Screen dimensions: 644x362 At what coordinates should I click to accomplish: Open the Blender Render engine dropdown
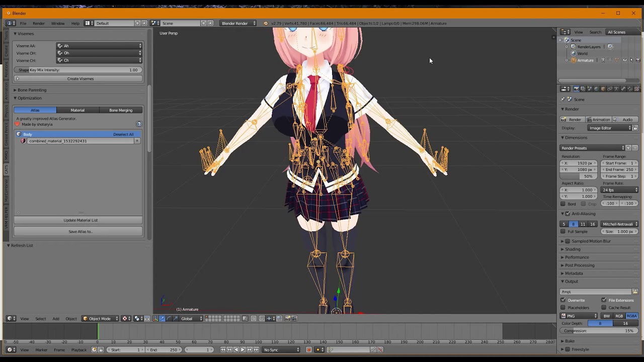238,23
